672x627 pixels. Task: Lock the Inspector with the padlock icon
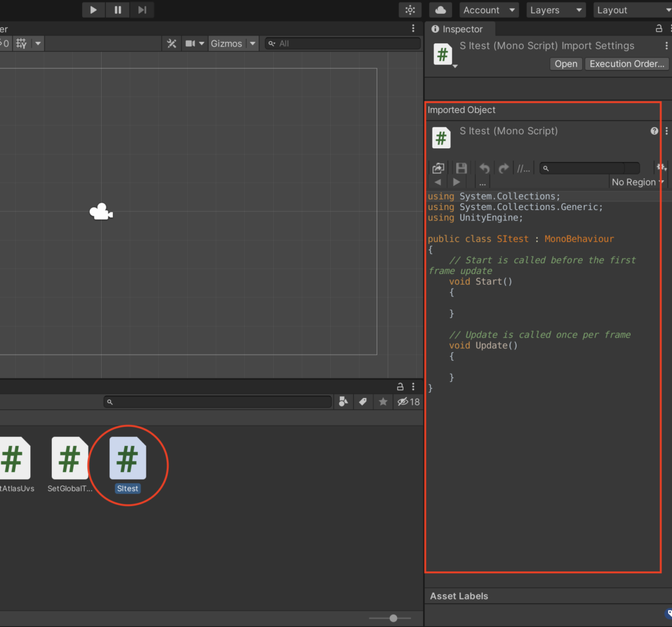(x=660, y=29)
